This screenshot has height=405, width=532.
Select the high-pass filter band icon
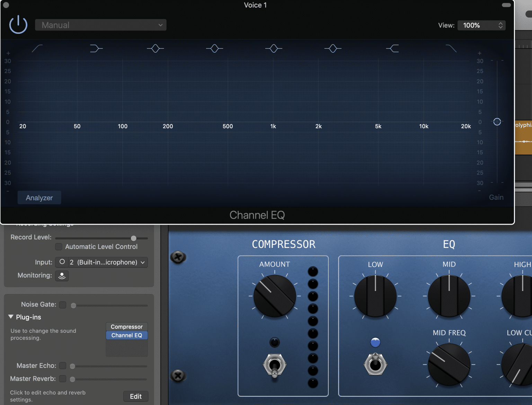pos(37,48)
